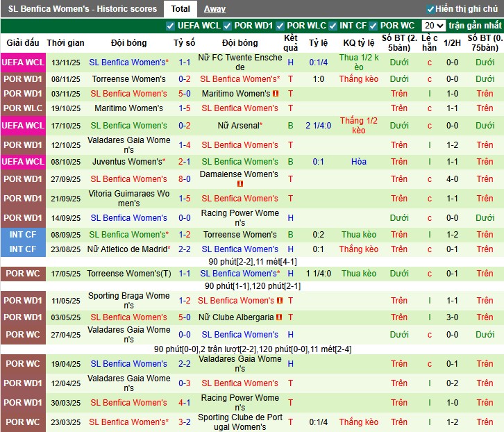Toggle the Hiển thị ghi chú checkbox
504x432 pixels.
(x=430, y=9)
